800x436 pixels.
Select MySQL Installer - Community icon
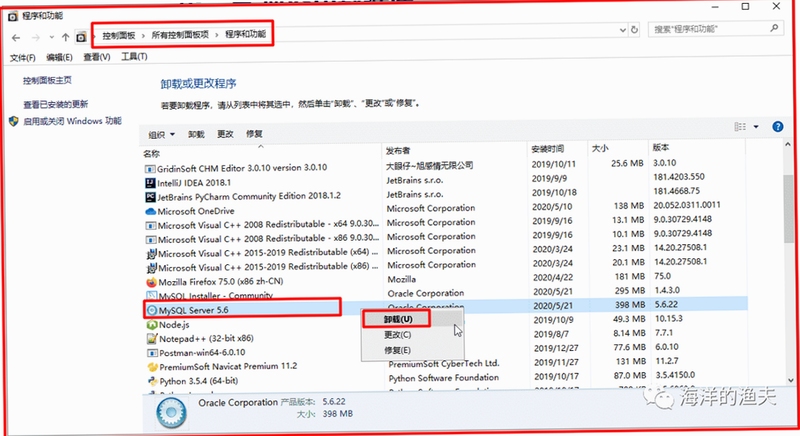[152, 295]
